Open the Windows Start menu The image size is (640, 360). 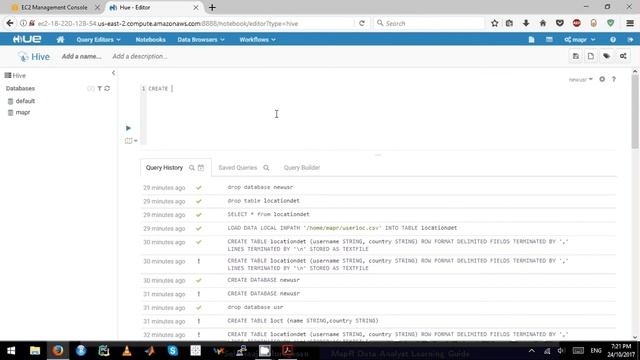pyautogui.click(x=11, y=351)
